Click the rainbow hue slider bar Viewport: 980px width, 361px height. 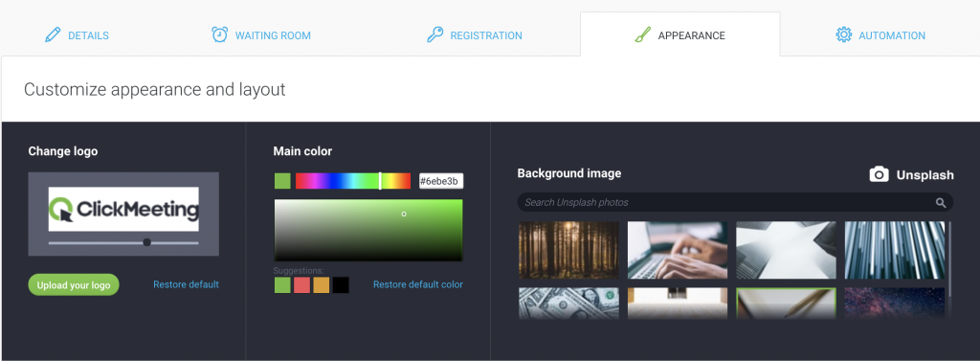(353, 181)
